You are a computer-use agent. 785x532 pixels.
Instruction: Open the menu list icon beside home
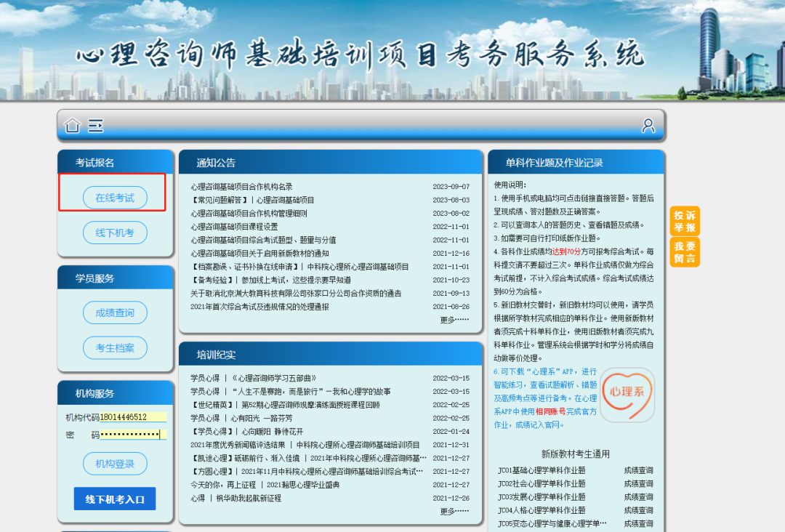[96, 126]
